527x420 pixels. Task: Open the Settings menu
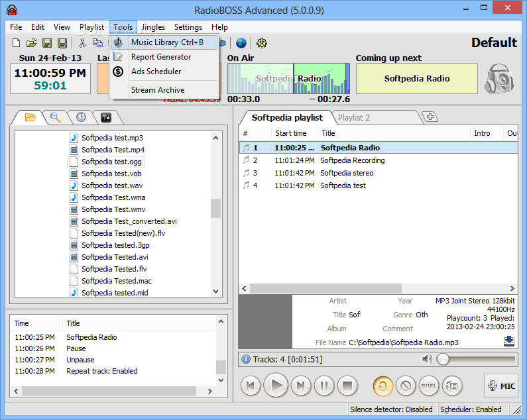[x=188, y=27]
